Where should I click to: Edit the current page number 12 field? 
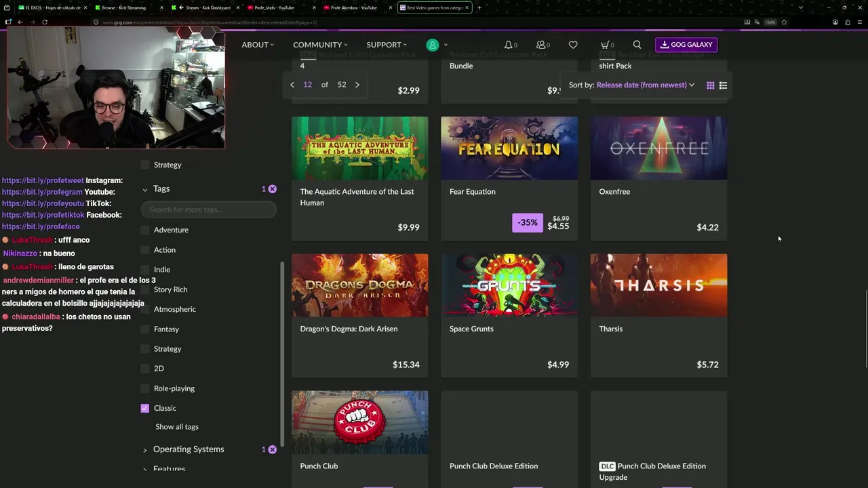(308, 85)
